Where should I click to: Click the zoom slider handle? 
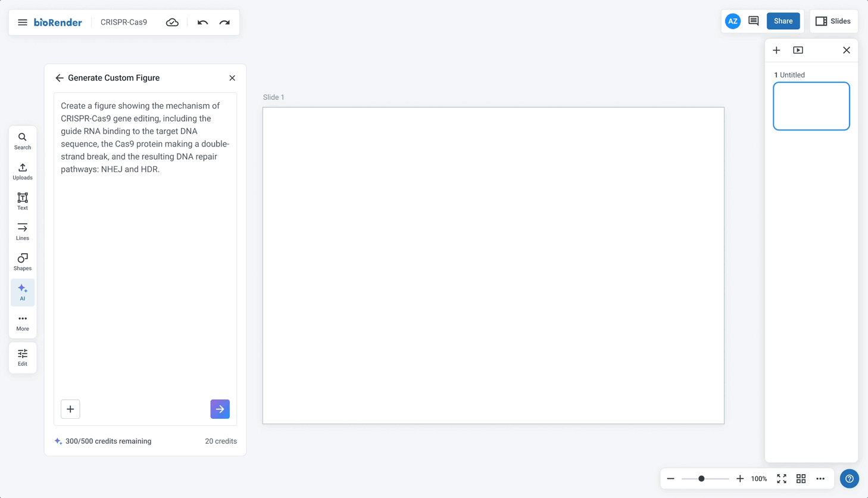point(701,479)
